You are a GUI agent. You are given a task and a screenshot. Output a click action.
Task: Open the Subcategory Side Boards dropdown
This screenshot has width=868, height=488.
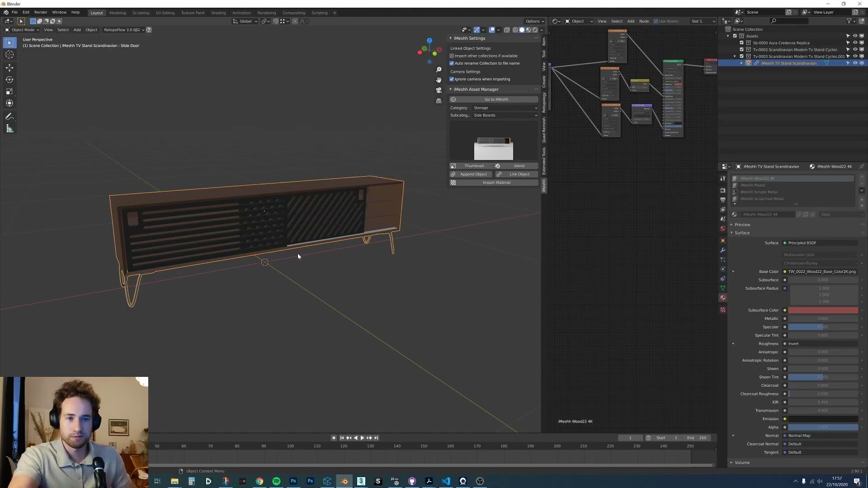click(x=505, y=115)
